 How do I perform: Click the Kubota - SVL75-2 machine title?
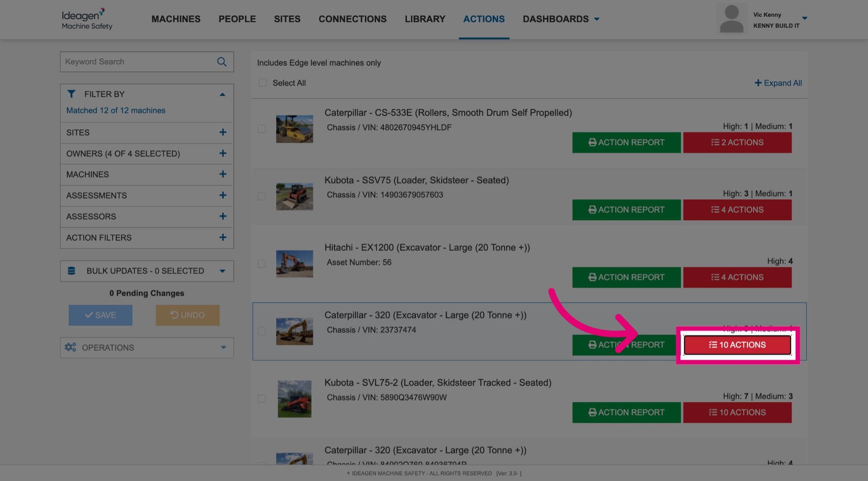[x=438, y=383]
